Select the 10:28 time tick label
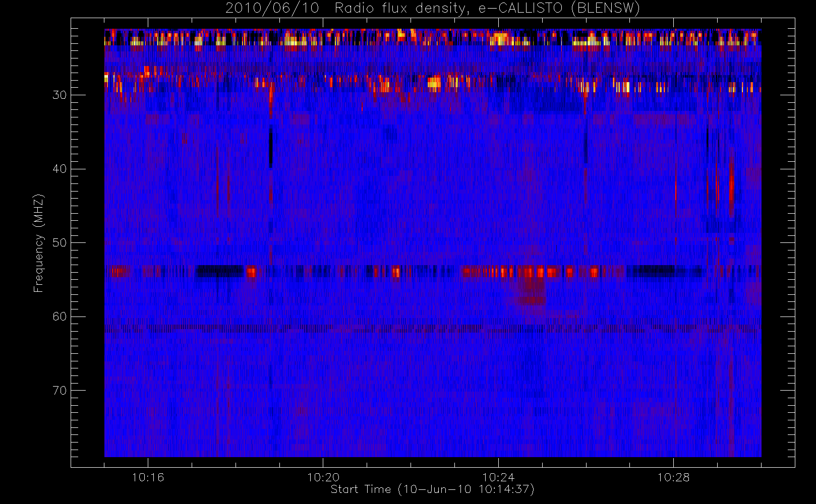Image resolution: width=816 pixels, height=504 pixels. coord(673,477)
